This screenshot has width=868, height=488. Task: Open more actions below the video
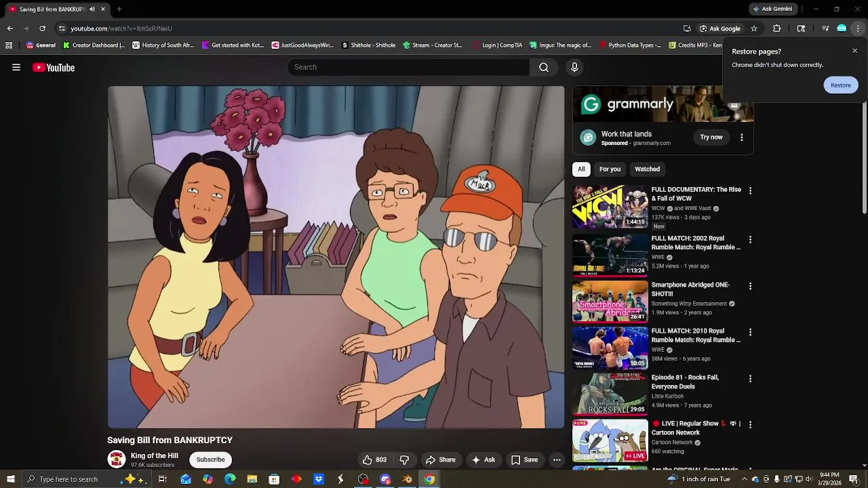tap(557, 460)
